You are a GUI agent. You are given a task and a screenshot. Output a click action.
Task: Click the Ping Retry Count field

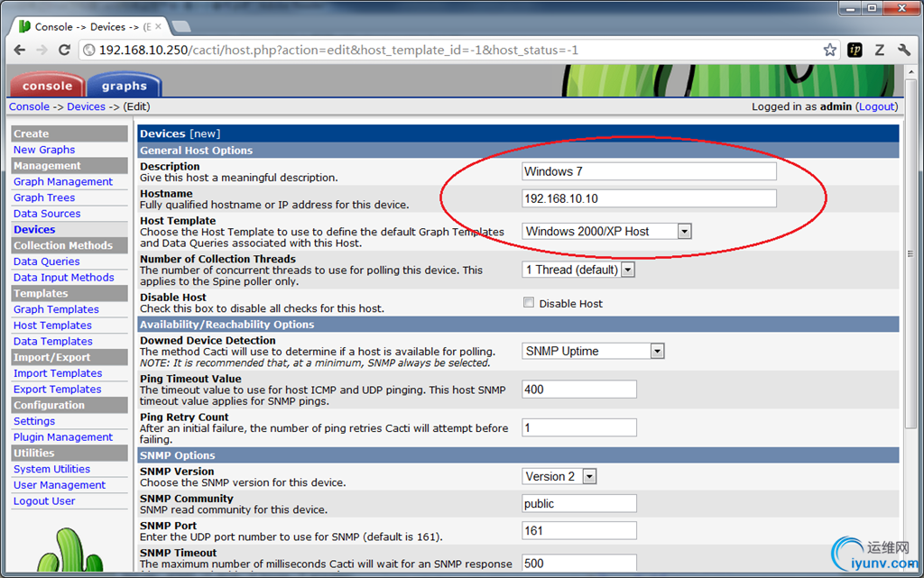pyautogui.click(x=578, y=427)
